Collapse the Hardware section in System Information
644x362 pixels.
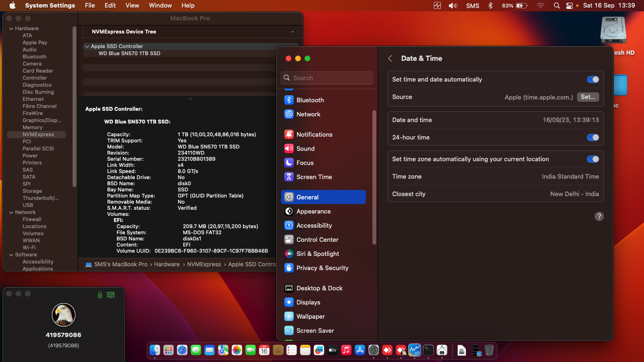tap(11, 29)
